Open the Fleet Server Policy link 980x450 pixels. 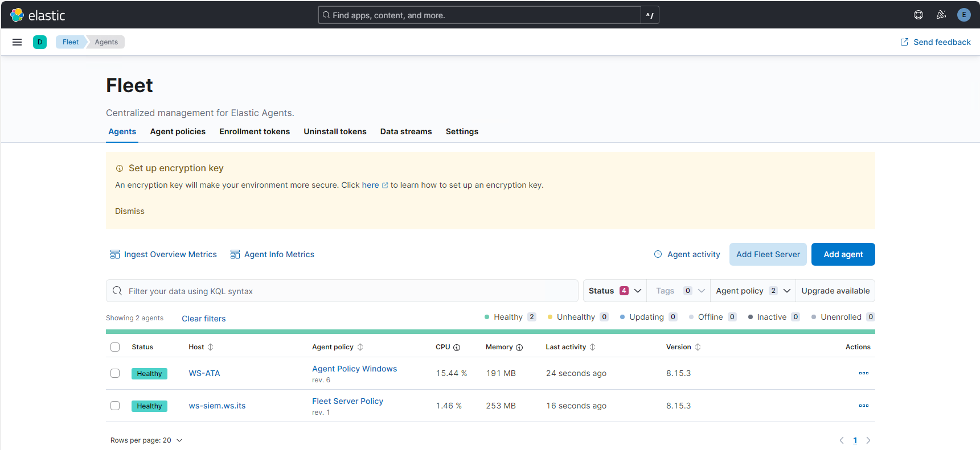click(x=347, y=401)
